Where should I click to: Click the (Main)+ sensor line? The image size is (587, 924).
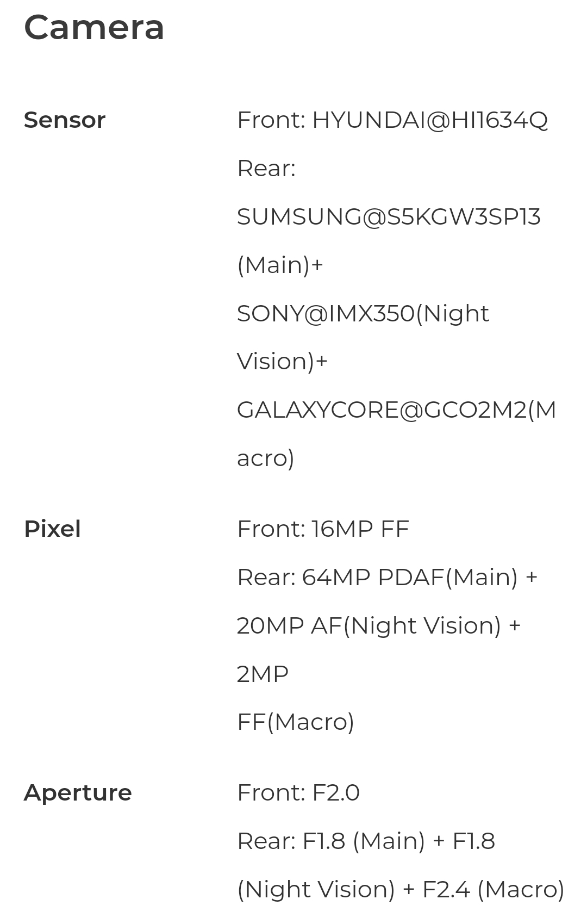coord(280,265)
